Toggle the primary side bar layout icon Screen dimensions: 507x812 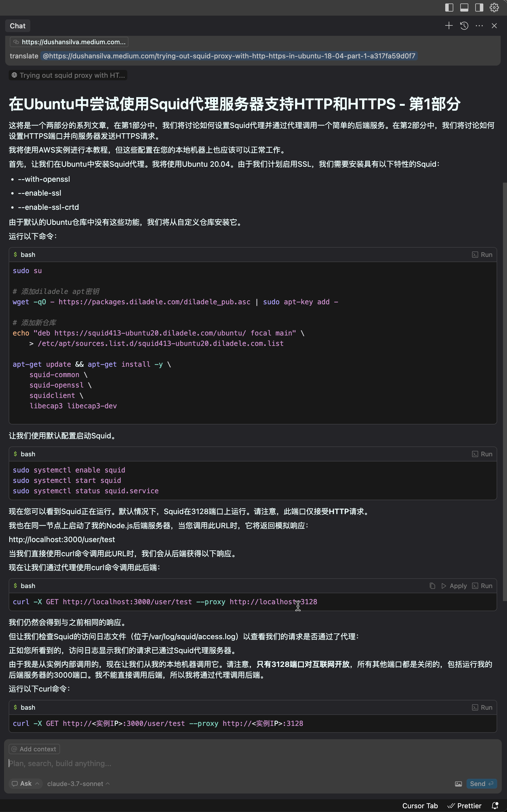click(449, 8)
